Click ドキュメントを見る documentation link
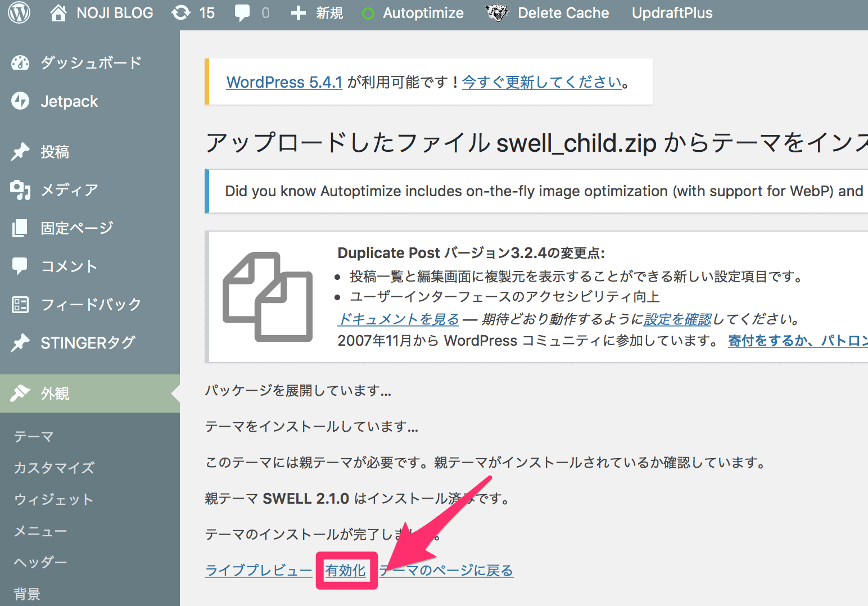This screenshot has width=868, height=606. point(398,319)
